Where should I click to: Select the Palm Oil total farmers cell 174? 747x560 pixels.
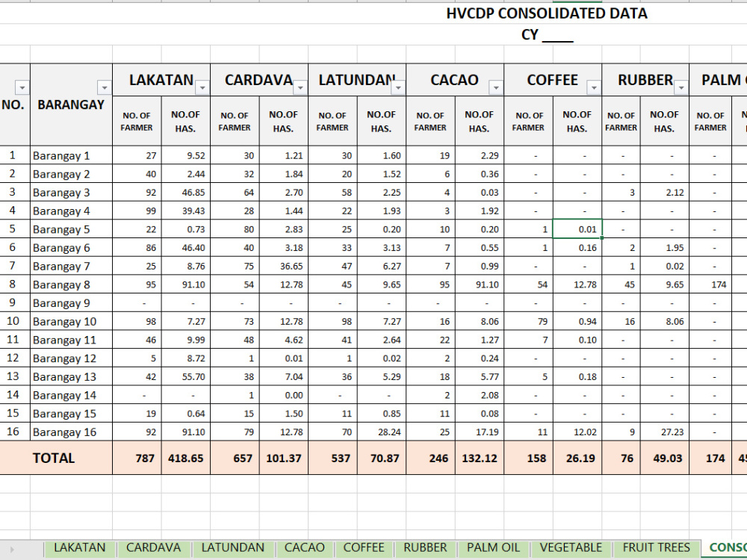point(710,458)
